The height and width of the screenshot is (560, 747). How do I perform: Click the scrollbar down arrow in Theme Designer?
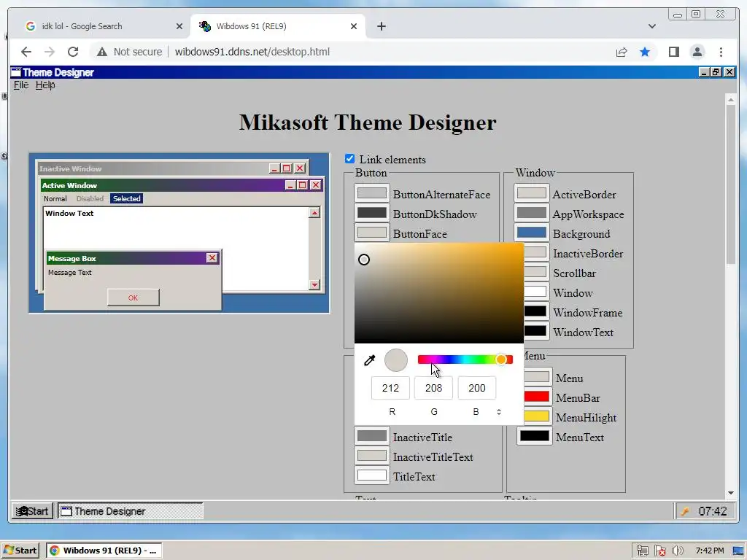731,494
